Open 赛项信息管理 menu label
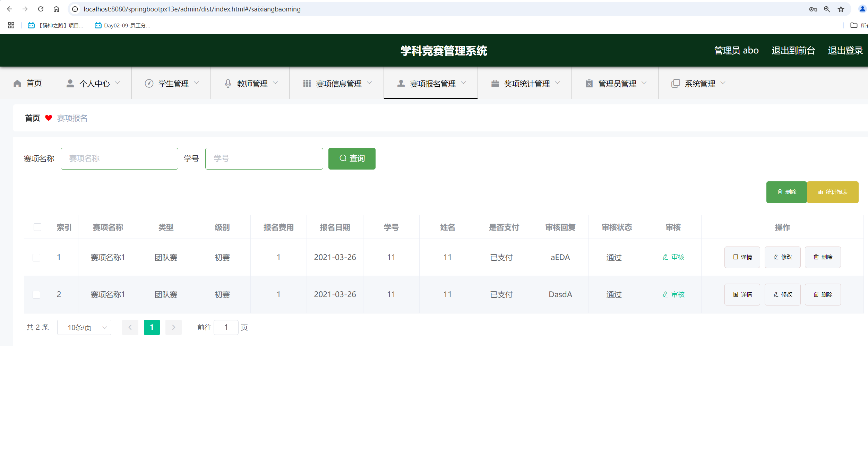 click(x=339, y=84)
